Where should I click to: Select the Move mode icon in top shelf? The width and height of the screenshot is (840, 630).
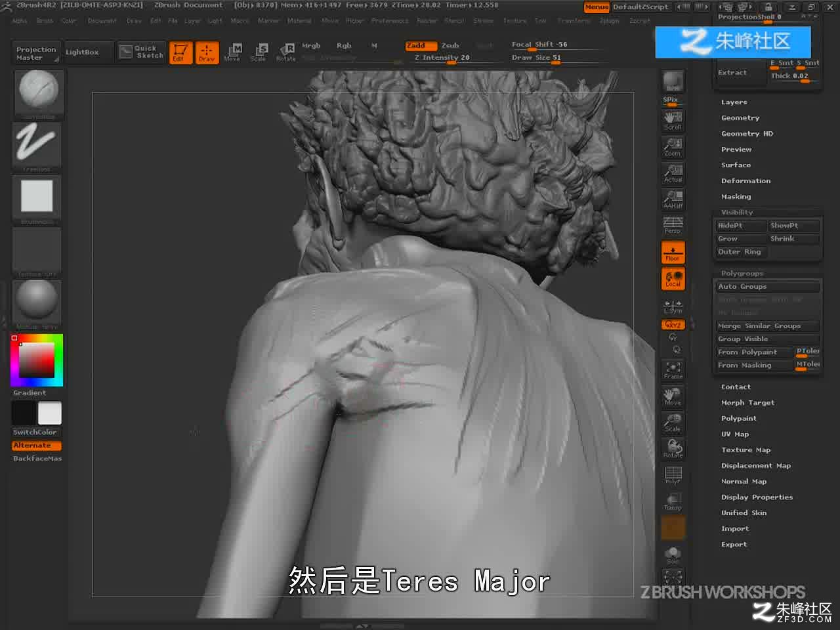tap(232, 52)
